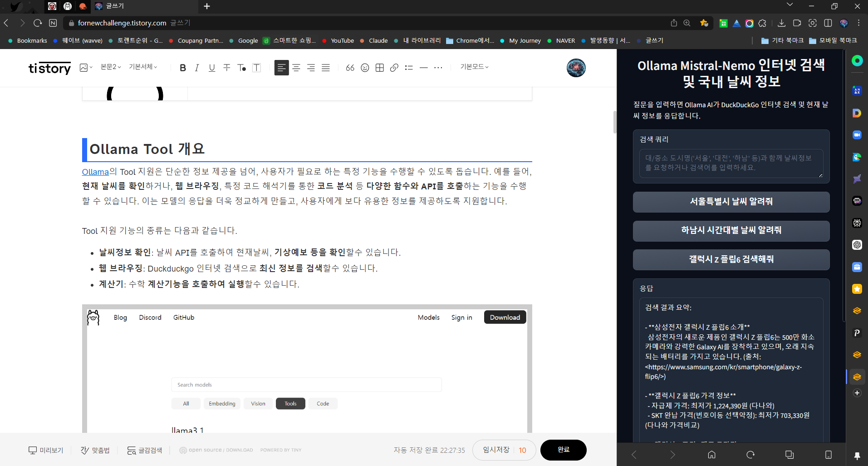Insert a bulleted list
This screenshot has height=466, width=868.
point(409,68)
